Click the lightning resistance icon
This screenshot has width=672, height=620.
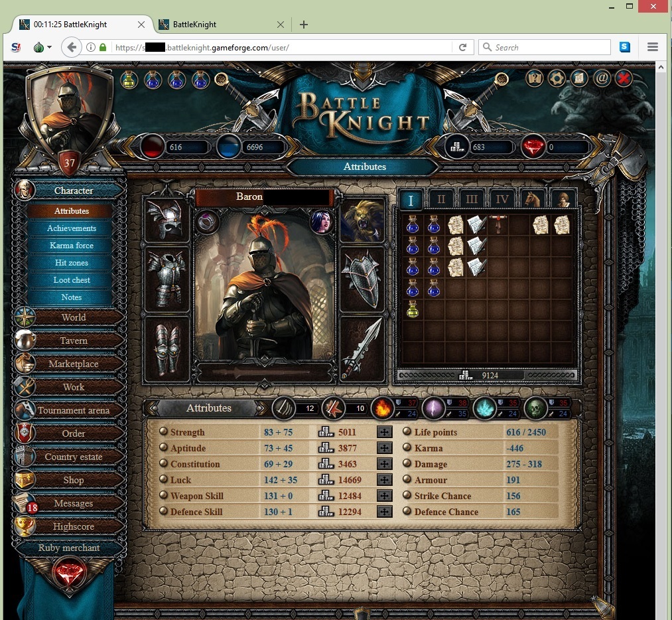tap(433, 408)
